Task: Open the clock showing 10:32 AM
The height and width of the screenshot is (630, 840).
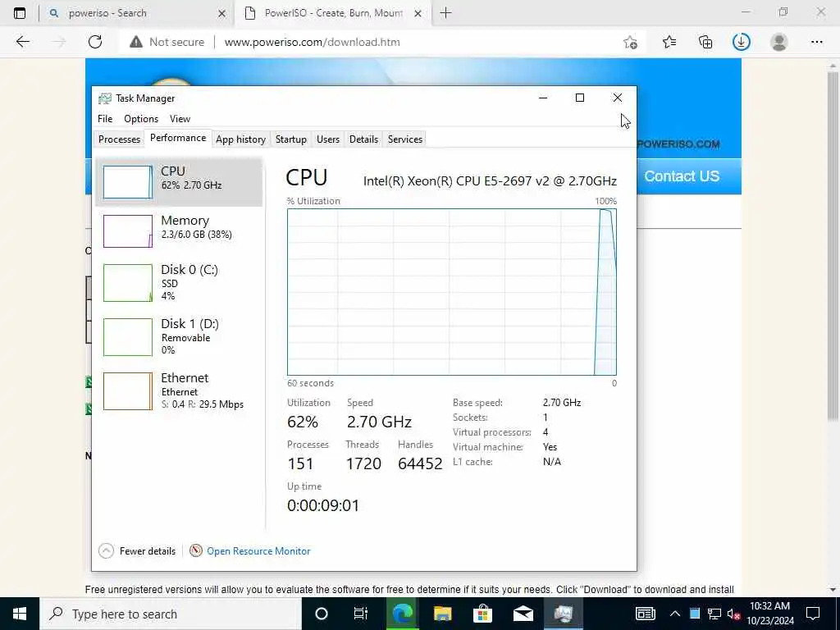Action: click(769, 614)
